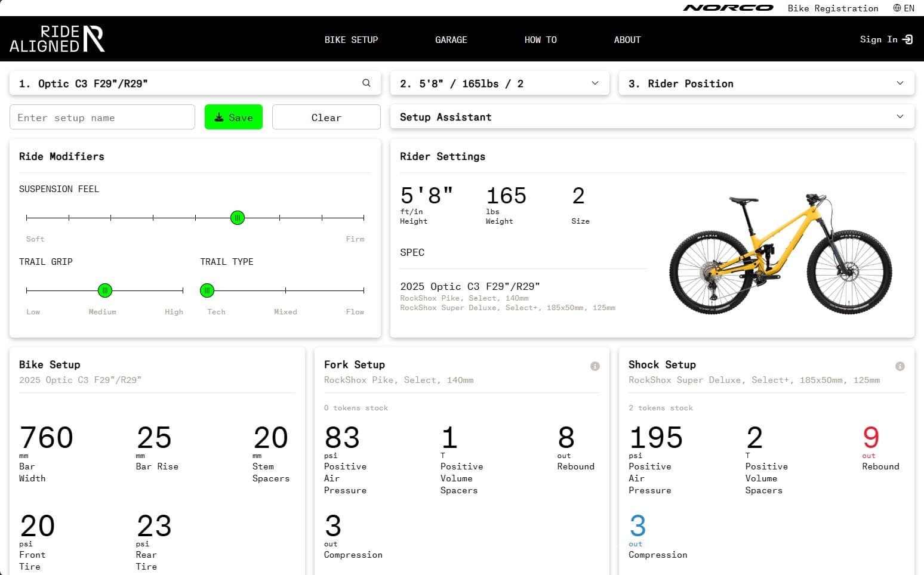Click the fork 1 Positive Volume Spacers value

[x=449, y=438]
